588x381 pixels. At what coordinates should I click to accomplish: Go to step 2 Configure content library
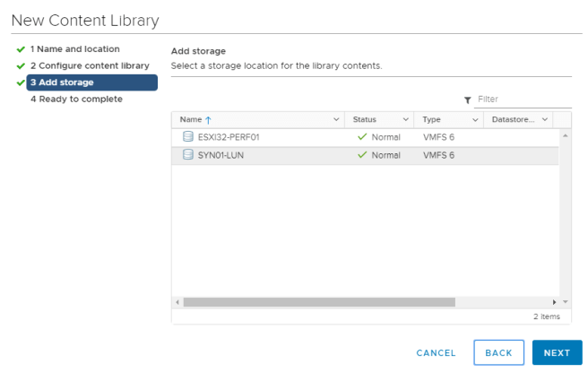[x=90, y=66]
